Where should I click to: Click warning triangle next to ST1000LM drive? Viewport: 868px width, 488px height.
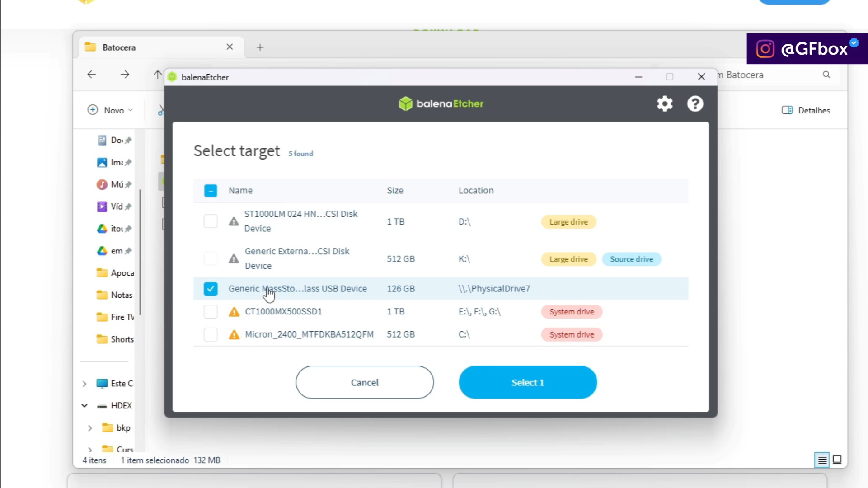click(x=234, y=221)
